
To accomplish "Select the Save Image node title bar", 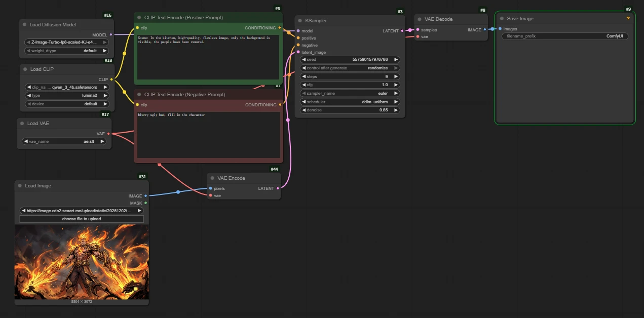I will (520, 19).
